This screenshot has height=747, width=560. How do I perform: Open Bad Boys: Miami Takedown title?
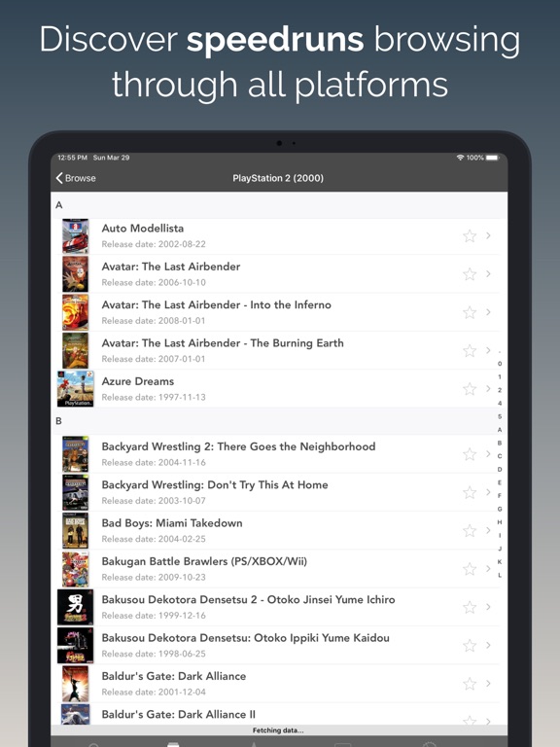(172, 523)
